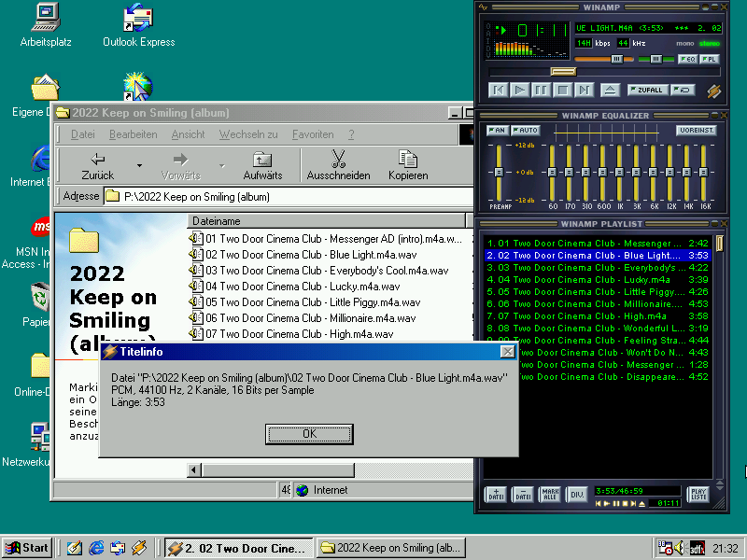Image resolution: width=747 pixels, height=560 pixels.
Task: Select playlist track 4 Lucky.m4a
Action: (x=598, y=279)
